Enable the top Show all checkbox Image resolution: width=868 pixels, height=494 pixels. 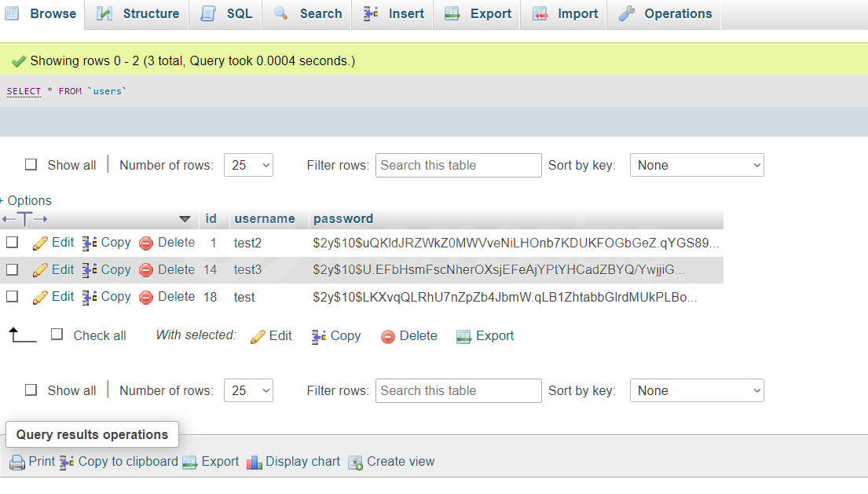click(x=31, y=165)
